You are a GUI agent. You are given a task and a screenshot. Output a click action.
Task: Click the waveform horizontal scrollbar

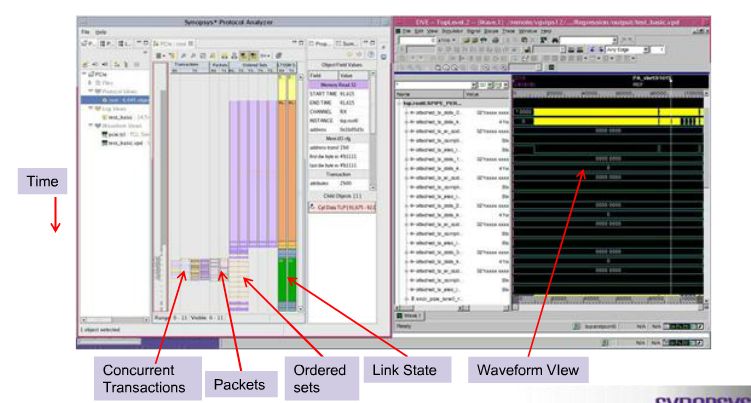click(608, 307)
